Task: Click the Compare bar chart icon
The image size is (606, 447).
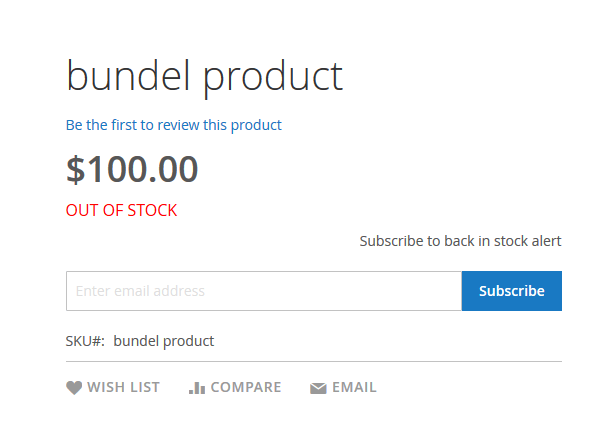Action: [197, 388]
